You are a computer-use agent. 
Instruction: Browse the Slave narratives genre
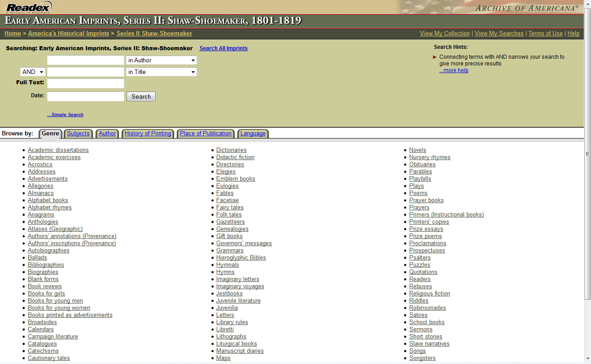[x=429, y=344]
